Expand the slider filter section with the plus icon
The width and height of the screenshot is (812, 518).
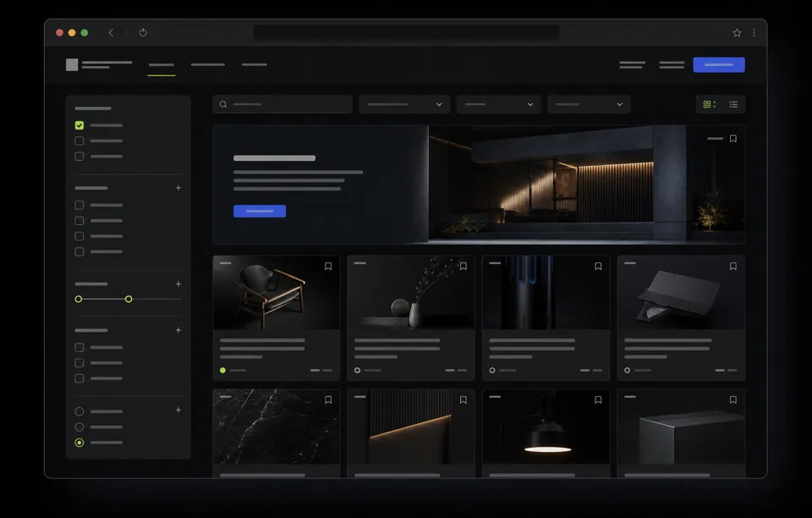tap(178, 284)
